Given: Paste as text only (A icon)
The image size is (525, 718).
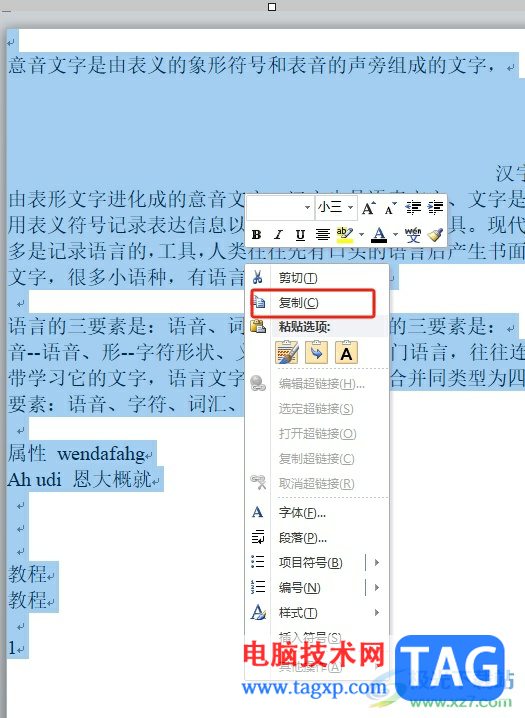Looking at the screenshot, I should click(x=346, y=353).
